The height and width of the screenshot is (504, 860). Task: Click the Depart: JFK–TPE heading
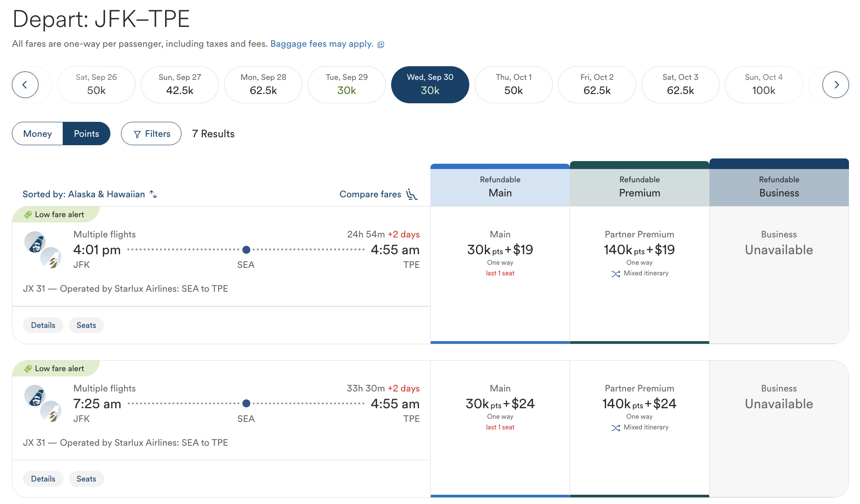(101, 19)
